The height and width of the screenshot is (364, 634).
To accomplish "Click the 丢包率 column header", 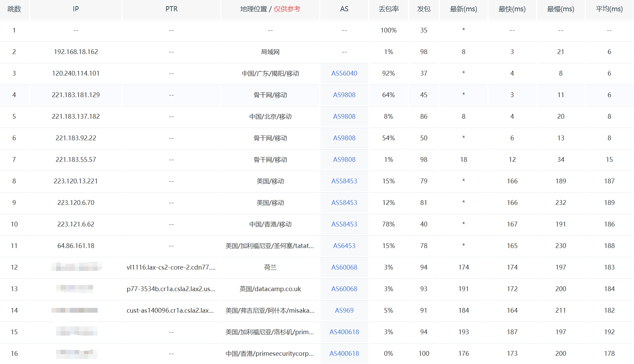I will tap(388, 9).
